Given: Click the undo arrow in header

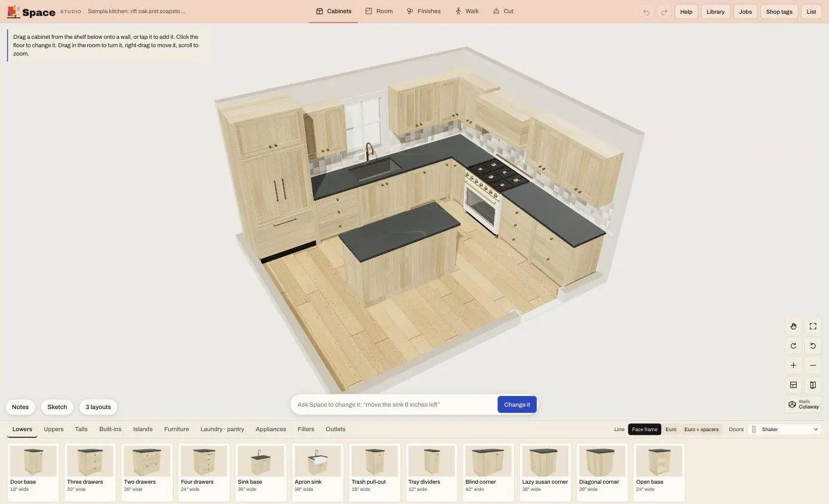Looking at the screenshot, I should 646,12.
